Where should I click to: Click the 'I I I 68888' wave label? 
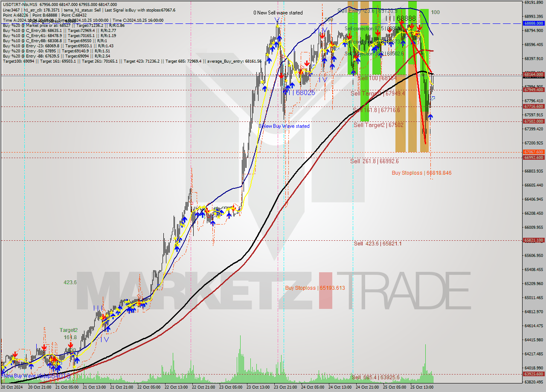401,19
